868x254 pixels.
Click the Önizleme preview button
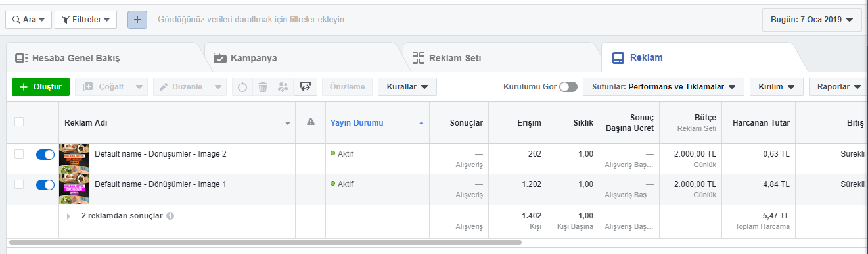[x=347, y=87]
